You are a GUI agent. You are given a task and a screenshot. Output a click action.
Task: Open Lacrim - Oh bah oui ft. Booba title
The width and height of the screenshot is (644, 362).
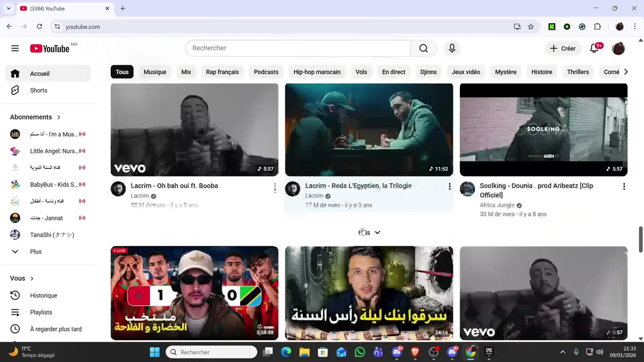click(174, 186)
